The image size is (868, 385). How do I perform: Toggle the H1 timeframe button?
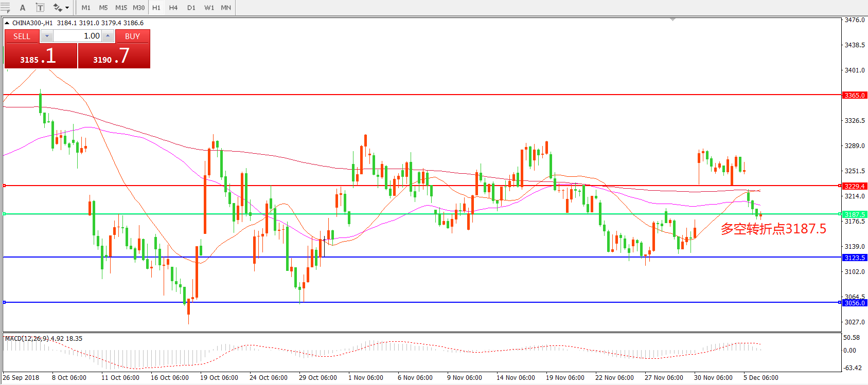click(x=156, y=8)
